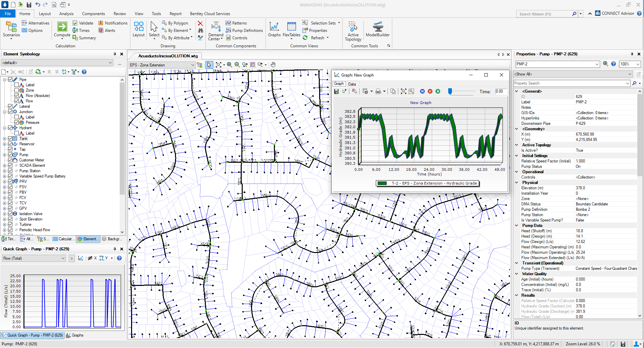
Task: Expand the Tank tree node
Action: (x=5, y=139)
